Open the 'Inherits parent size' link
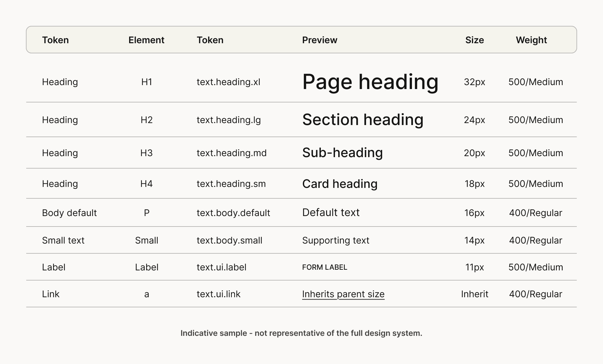This screenshot has width=603, height=364. point(343,294)
